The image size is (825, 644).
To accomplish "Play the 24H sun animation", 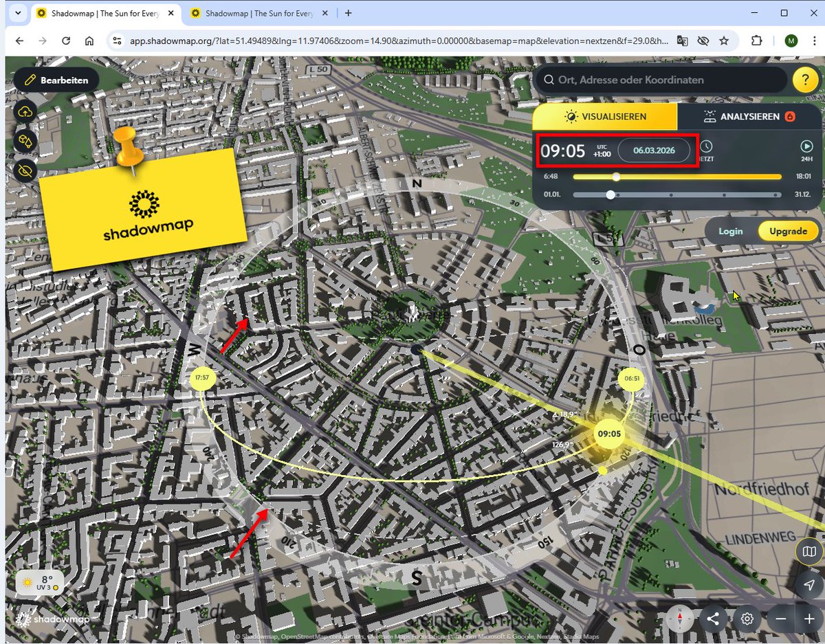I will click(806, 151).
